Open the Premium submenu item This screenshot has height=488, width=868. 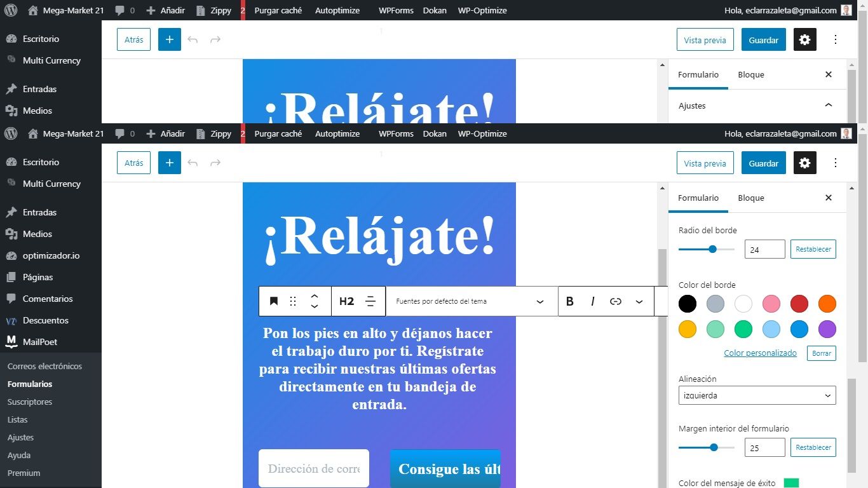(x=24, y=473)
